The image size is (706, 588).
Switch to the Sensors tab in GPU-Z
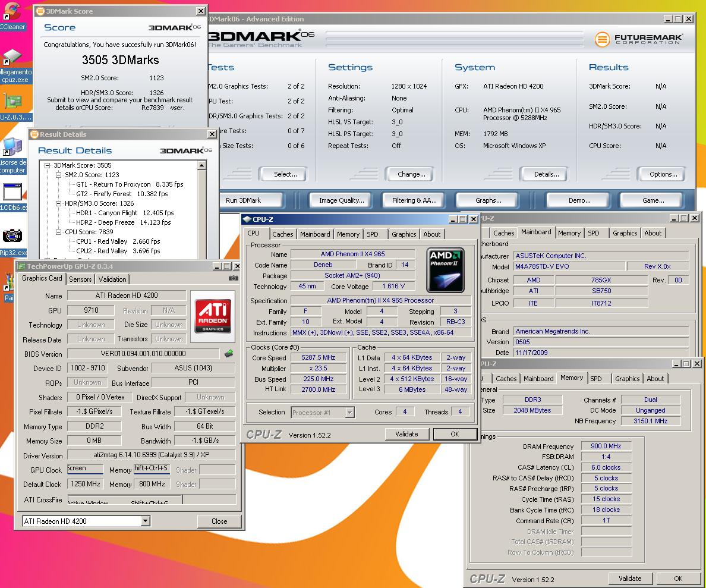(80, 279)
